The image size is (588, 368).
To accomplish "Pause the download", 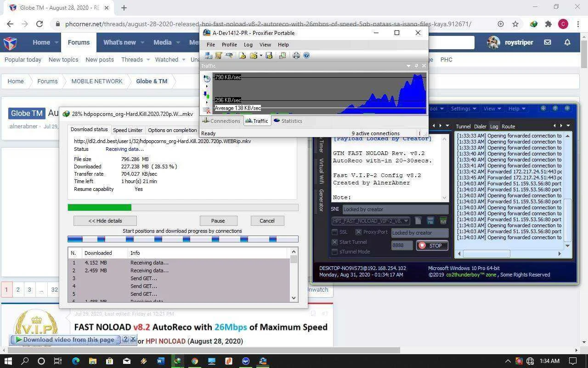I will pyautogui.click(x=218, y=221).
